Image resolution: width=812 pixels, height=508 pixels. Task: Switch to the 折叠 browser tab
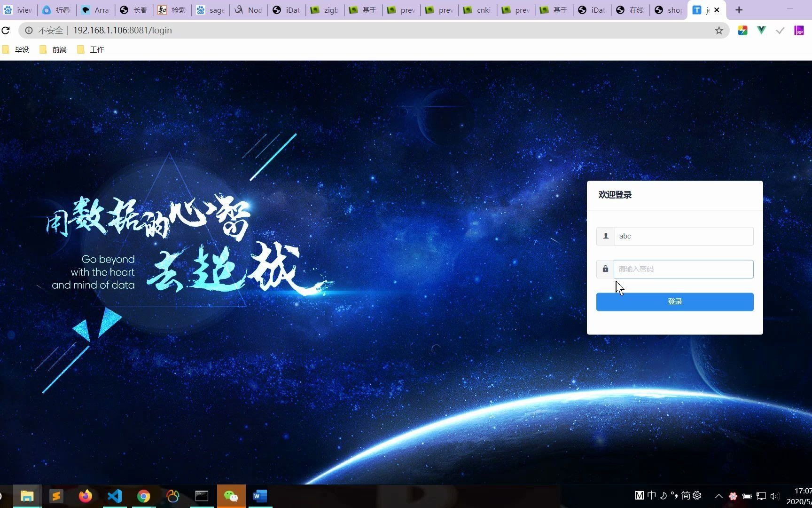point(57,10)
